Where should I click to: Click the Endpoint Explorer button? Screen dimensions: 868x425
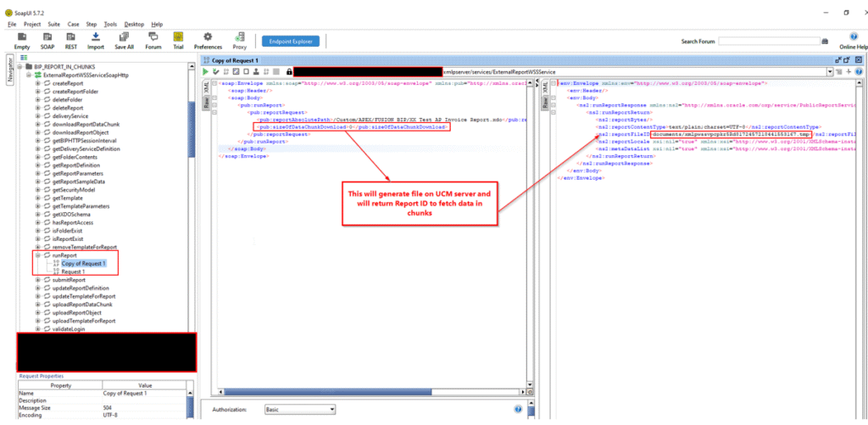291,42
